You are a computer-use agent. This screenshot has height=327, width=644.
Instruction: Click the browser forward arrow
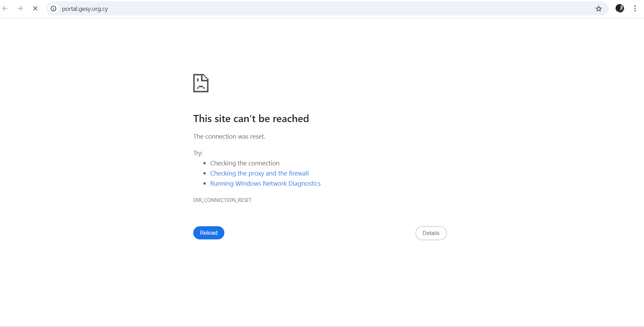click(x=20, y=8)
